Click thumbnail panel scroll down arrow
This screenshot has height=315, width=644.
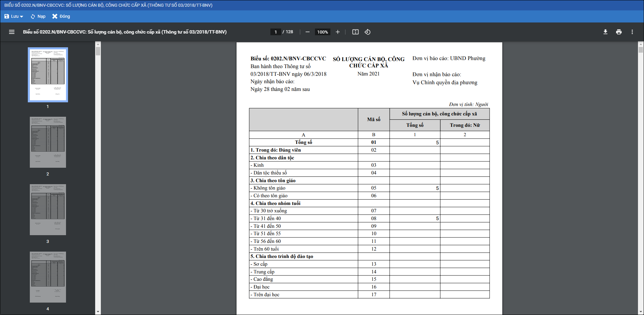click(98, 312)
